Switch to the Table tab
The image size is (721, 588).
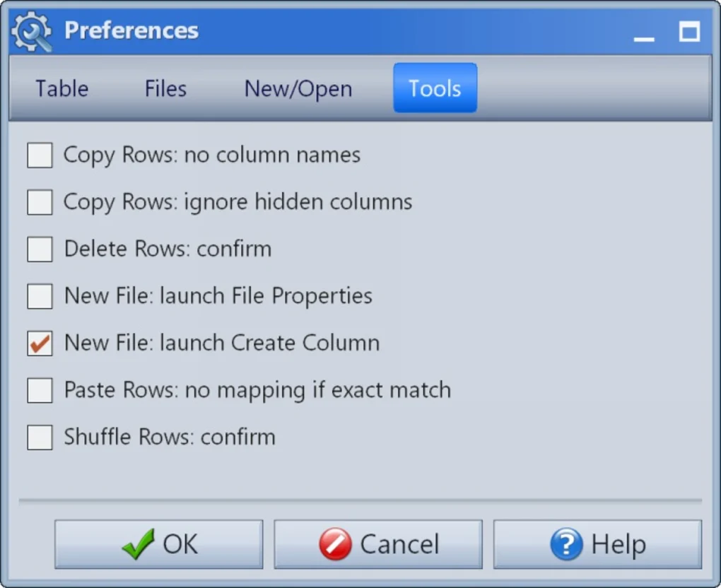pyautogui.click(x=62, y=88)
